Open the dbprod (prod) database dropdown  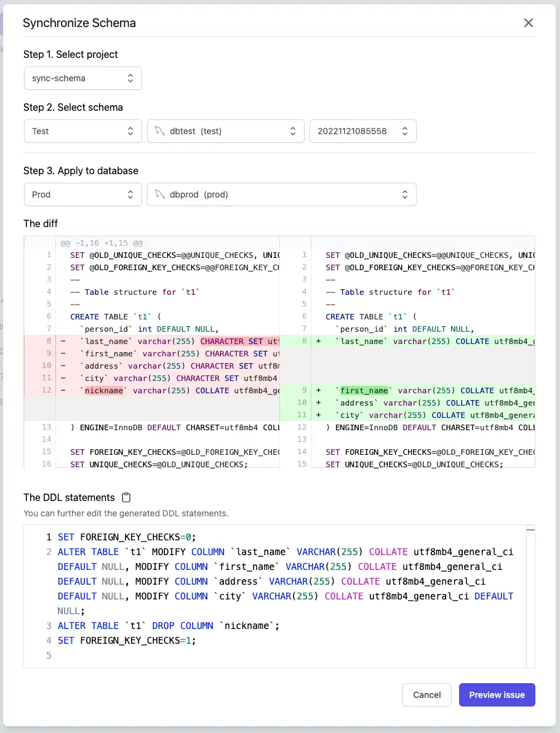281,194
